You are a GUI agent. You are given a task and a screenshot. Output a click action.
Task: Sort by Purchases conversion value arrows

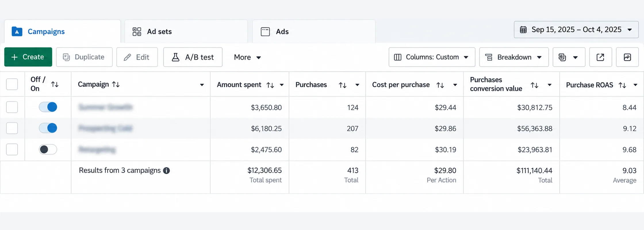(534, 85)
